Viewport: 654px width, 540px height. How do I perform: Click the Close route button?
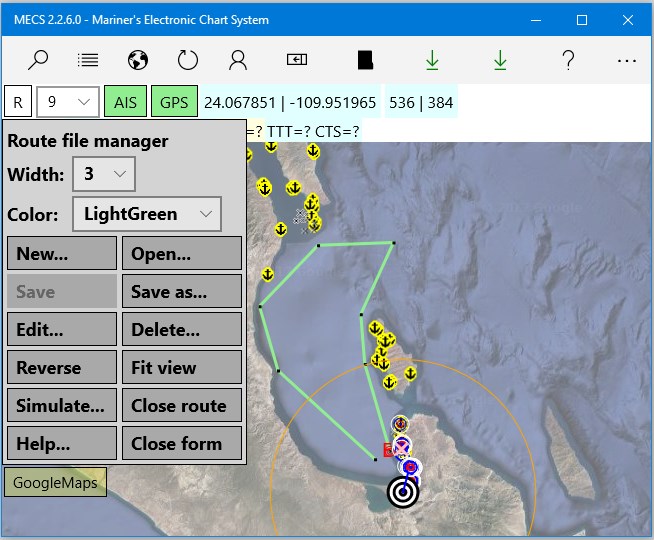tap(182, 405)
